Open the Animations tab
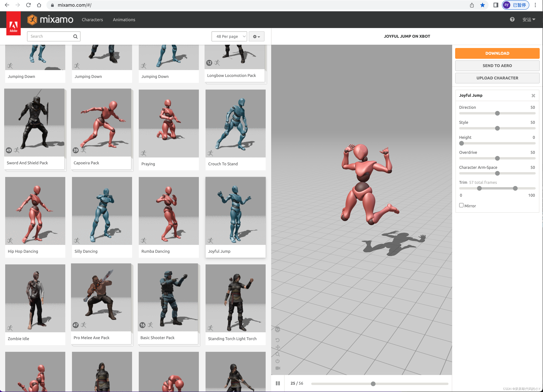This screenshot has height=392, width=543. pos(124,20)
